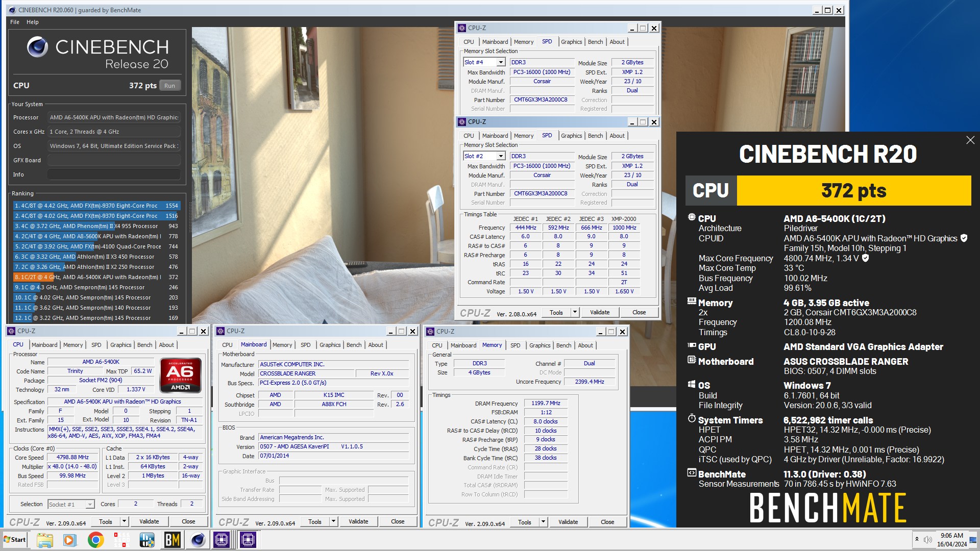Click the red binary digits taskbar icon
This screenshot has width=980, height=551.
tap(121, 540)
